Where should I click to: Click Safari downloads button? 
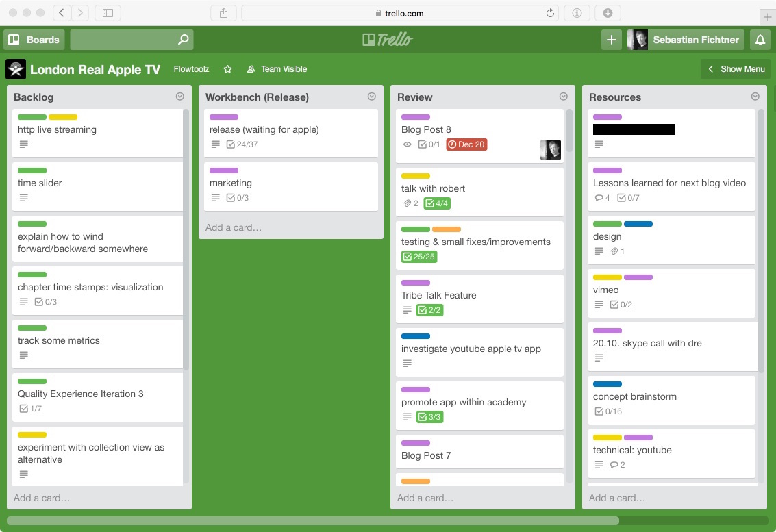pos(608,13)
